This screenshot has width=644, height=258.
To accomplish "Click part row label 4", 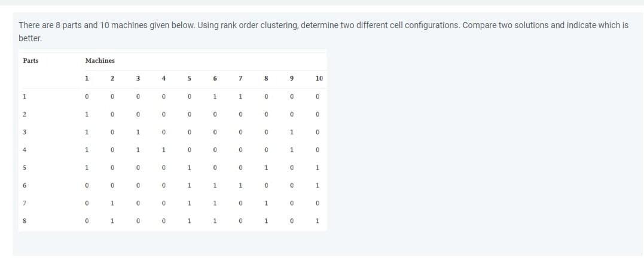I will coord(25,150).
